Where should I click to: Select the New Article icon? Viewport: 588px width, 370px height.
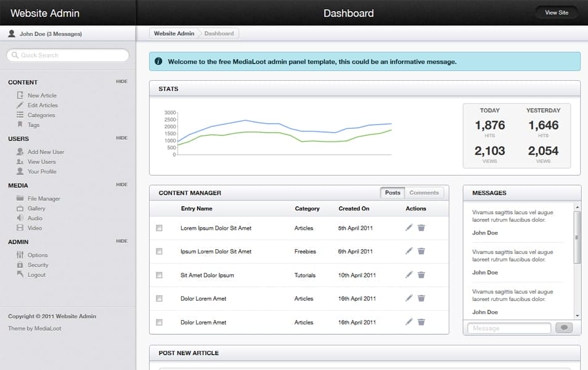(x=21, y=95)
